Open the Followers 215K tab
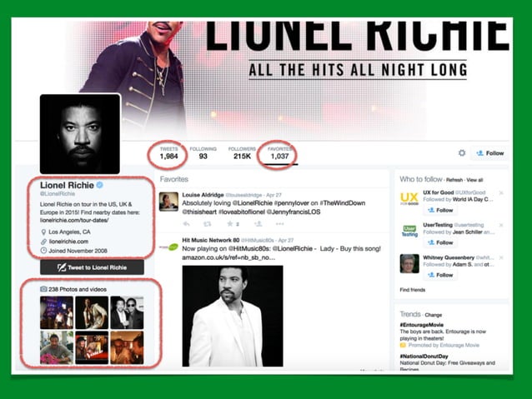Image resolution: width=532 pixels, height=399 pixels. click(242, 153)
